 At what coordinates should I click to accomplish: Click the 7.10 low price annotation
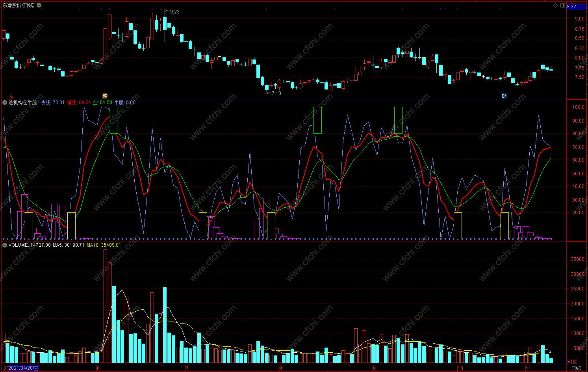pyautogui.click(x=276, y=93)
